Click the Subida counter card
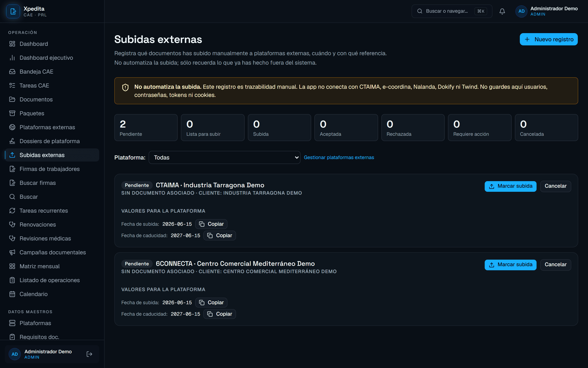 280,128
